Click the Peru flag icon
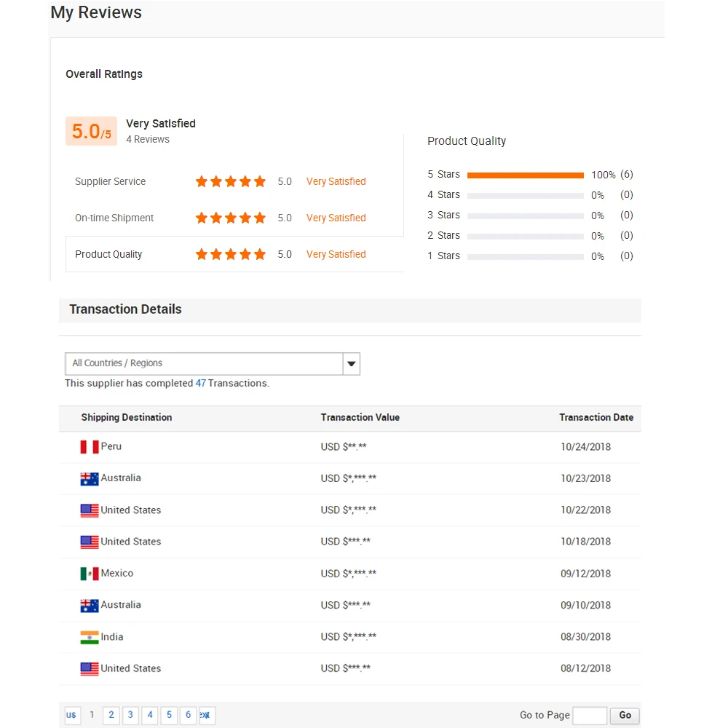The height and width of the screenshot is (728, 728). click(x=90, y=447)
